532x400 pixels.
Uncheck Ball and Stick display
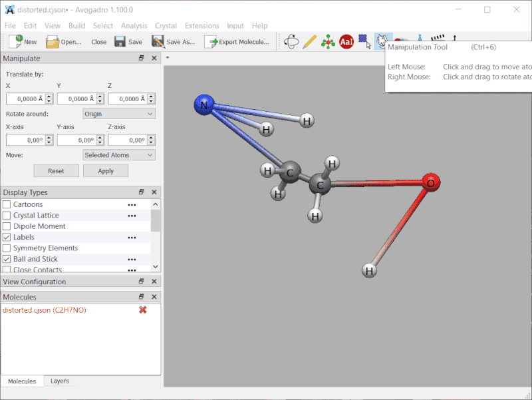pyautogui.click(x=7, y=259)
